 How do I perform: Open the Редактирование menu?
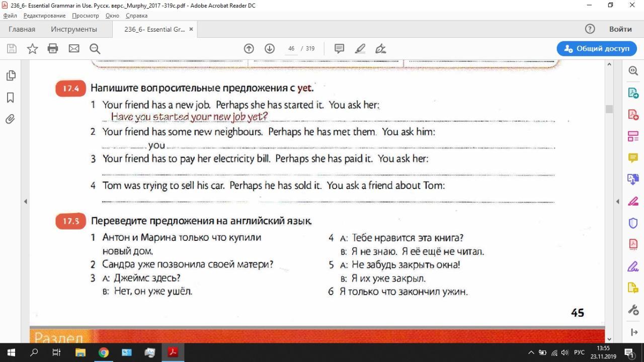point(44,16)
